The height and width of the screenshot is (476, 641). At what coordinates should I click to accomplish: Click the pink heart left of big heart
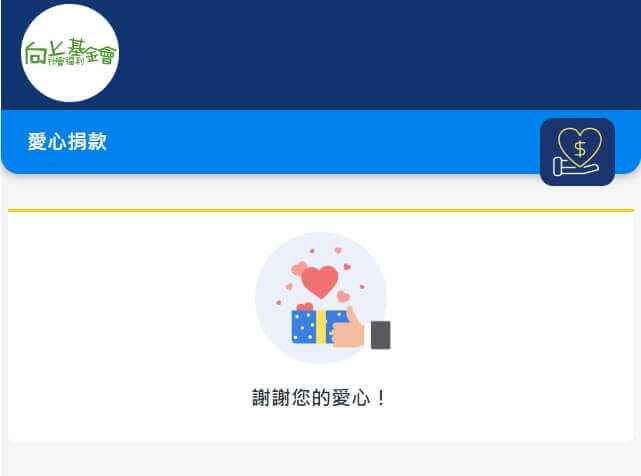pos(298,268)
